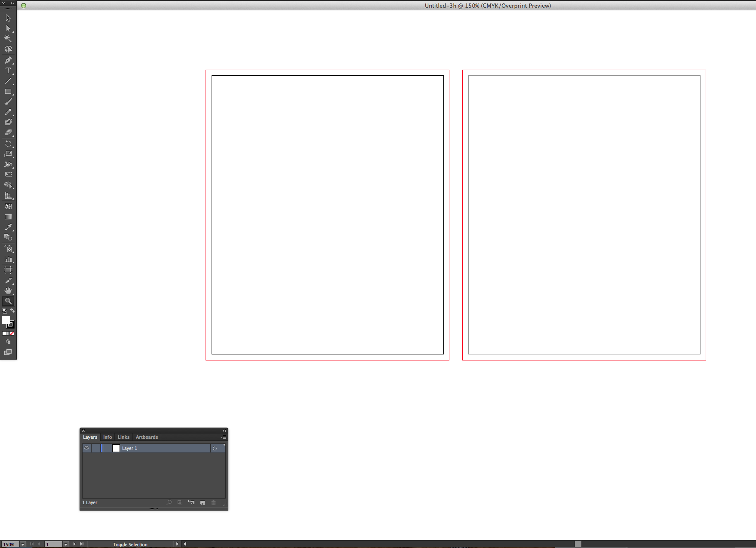Set fill to None in toolbar

(12, 333)
